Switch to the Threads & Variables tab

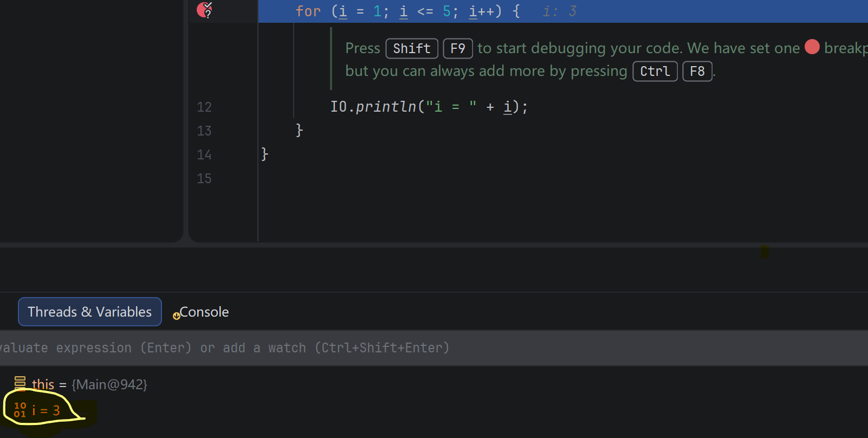coord(90,312)
